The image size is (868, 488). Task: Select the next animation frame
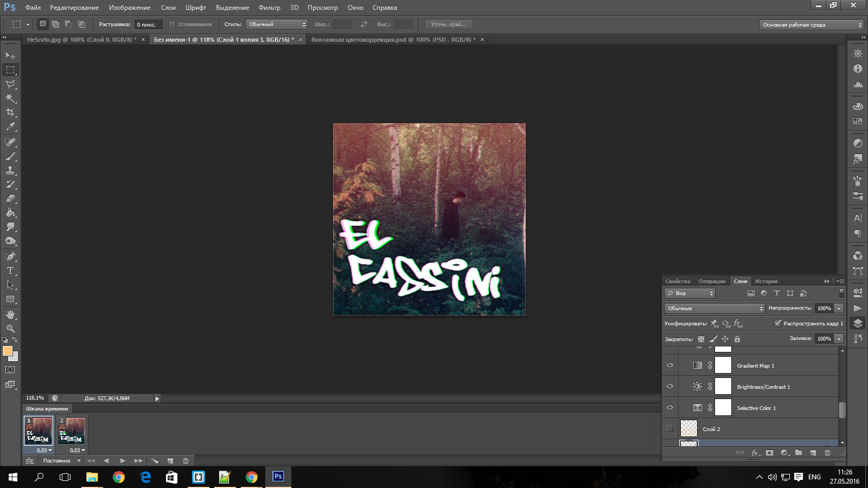click(138, 461)
